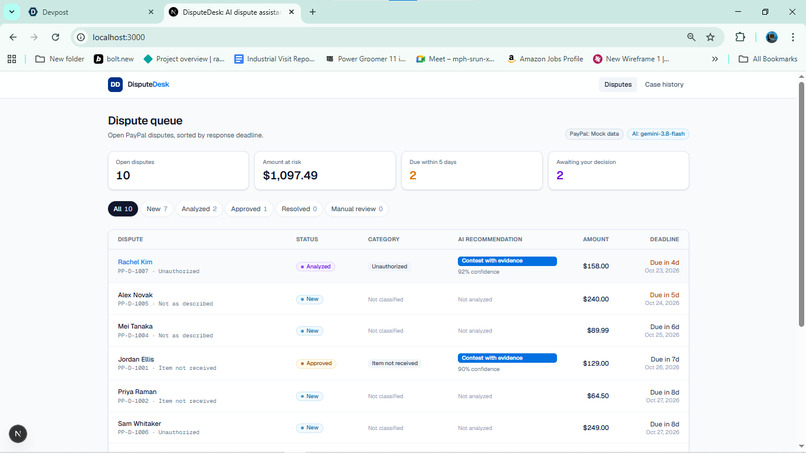This screenshot has width=806, height=453.
Task: Open Case history nav item
Action: [664, 84]
